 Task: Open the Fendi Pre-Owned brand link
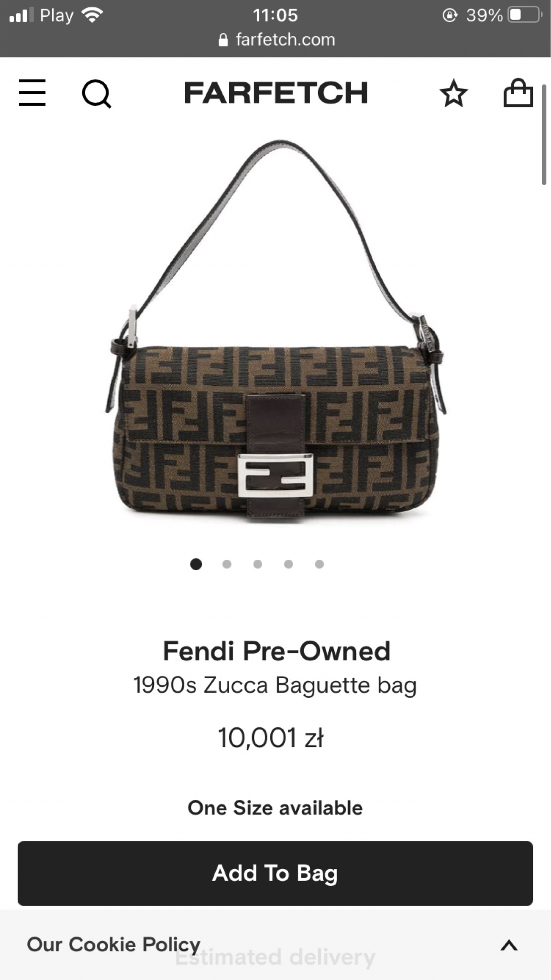click(276, 651)
